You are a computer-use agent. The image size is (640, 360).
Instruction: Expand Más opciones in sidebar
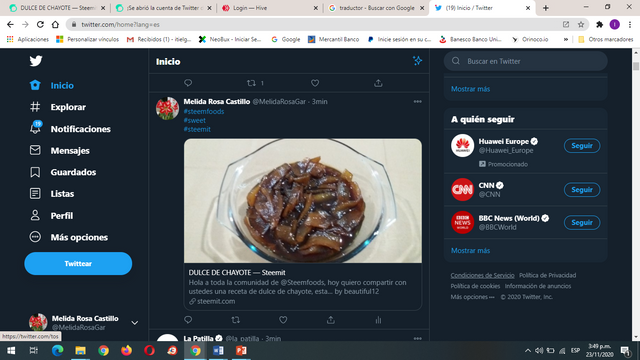pyautogui.click(x=69, y=237)
